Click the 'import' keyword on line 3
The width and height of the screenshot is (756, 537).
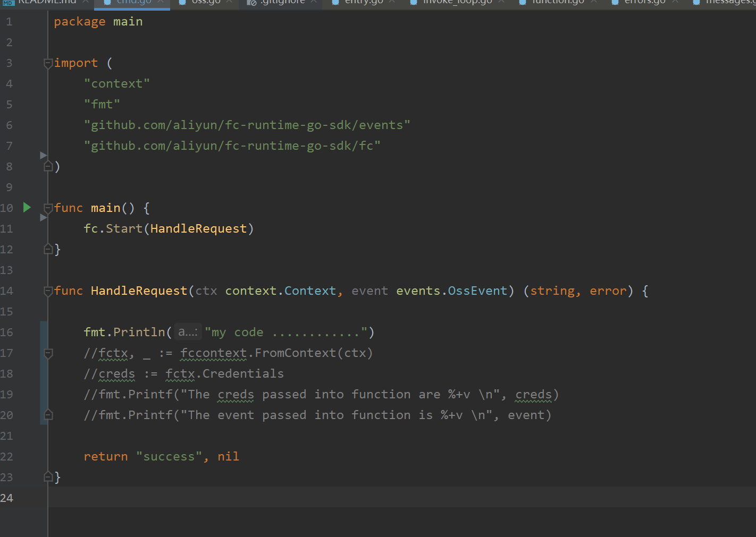(76, 63)
